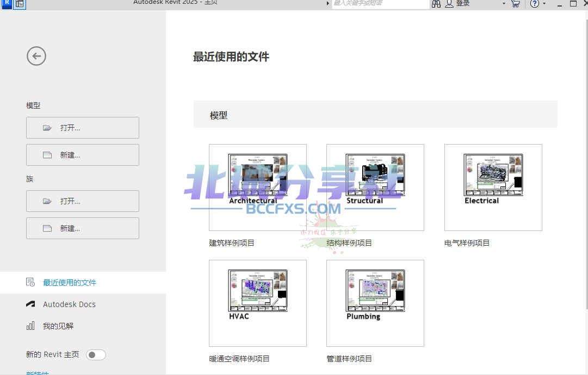Create a new model with 新建... under 模型
The height and width of the screenshot is (375, 588).
(83, 155)
